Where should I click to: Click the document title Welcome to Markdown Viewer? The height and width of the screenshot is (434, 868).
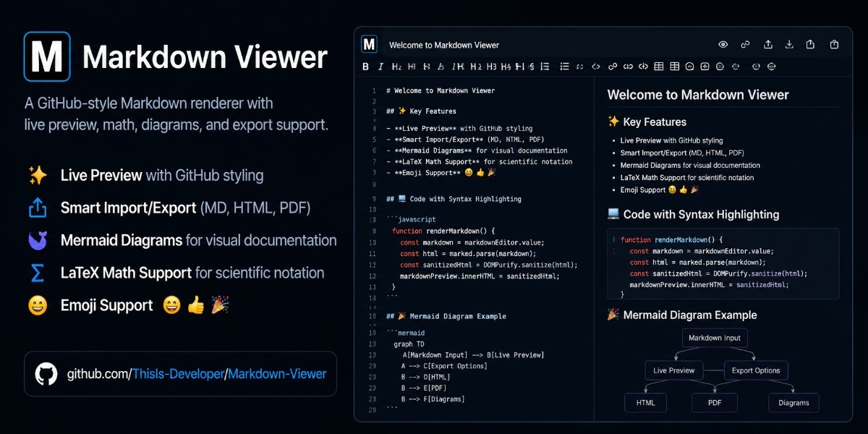(x=444, y=45)
